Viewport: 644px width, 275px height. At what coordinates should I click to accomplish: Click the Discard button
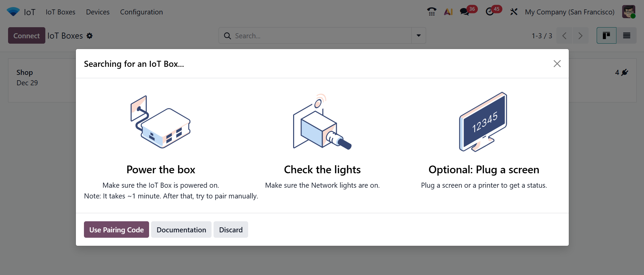pyautogui.click(x=231, y=230)
